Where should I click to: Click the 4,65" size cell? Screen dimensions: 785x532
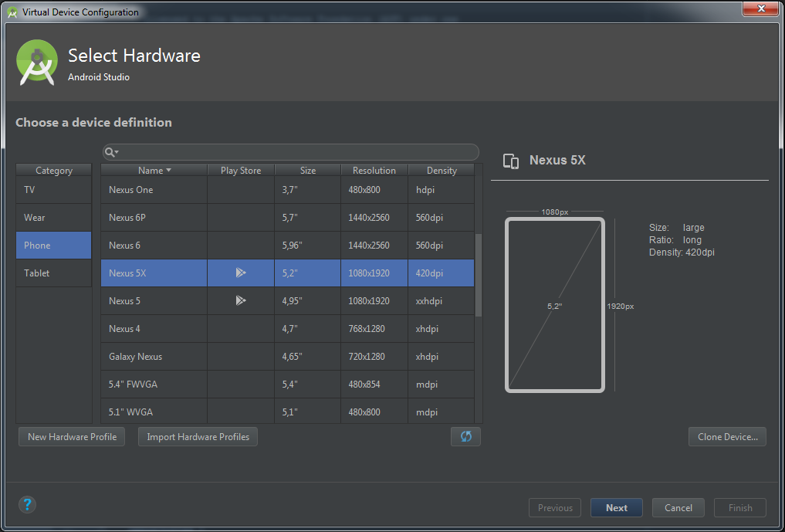coord(308,357)
